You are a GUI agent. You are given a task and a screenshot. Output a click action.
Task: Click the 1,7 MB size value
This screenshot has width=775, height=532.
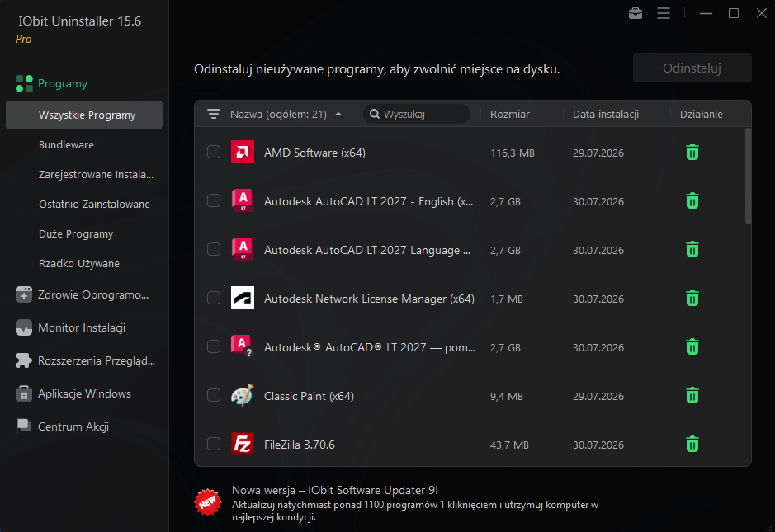tap(506, 299)
